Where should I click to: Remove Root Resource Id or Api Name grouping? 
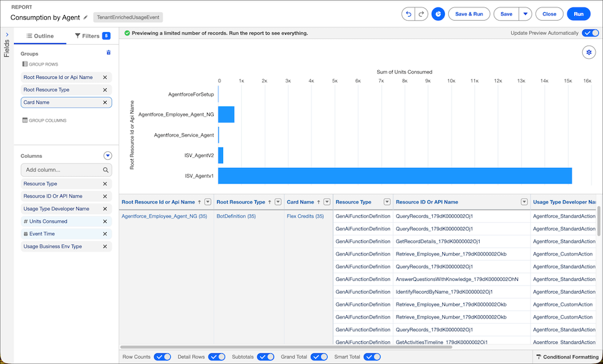(x=105, y=78)
